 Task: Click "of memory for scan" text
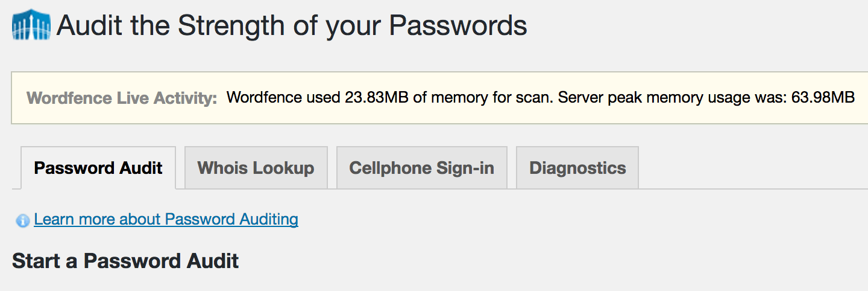(x=484, y=98)
